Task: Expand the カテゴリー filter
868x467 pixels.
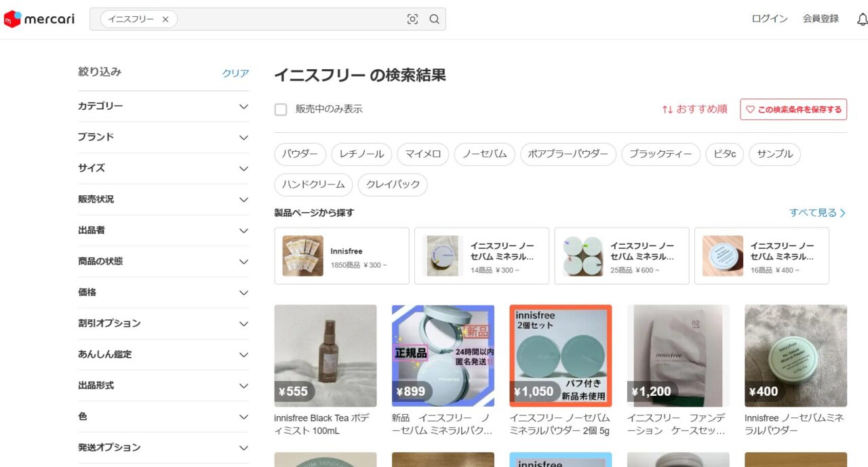Action: coord(163,106)
